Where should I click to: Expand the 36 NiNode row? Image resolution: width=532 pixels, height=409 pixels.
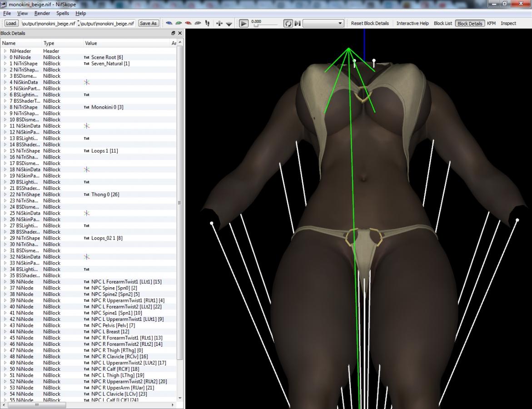pos(5,282)
